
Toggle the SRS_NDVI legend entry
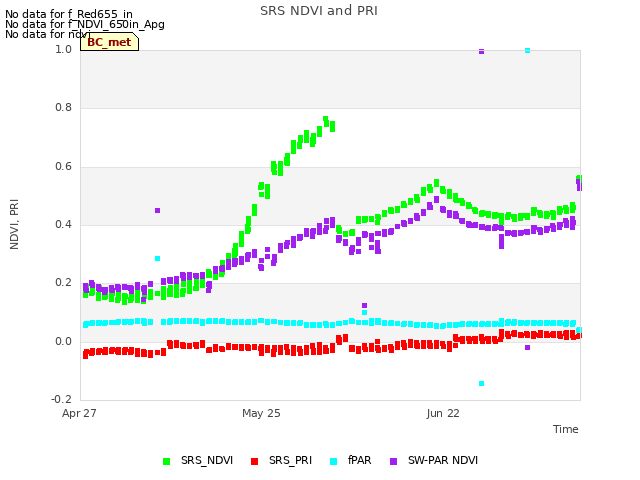(198, 460)
